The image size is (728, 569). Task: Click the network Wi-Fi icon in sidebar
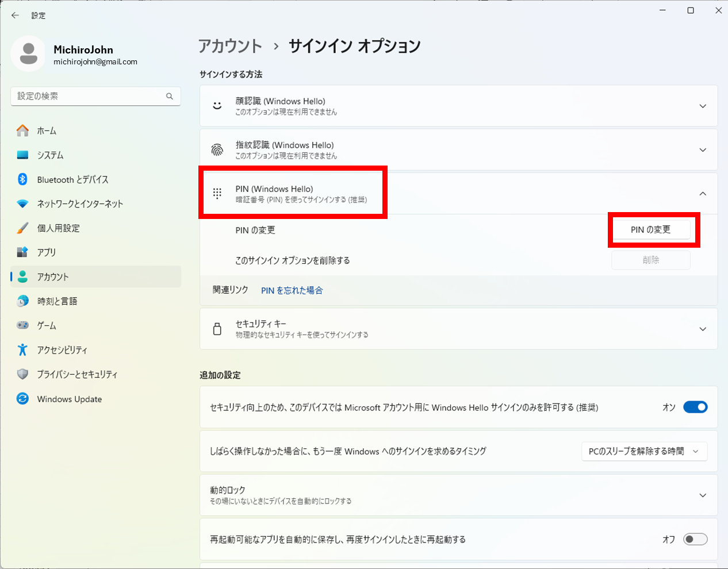click(22, 204)
